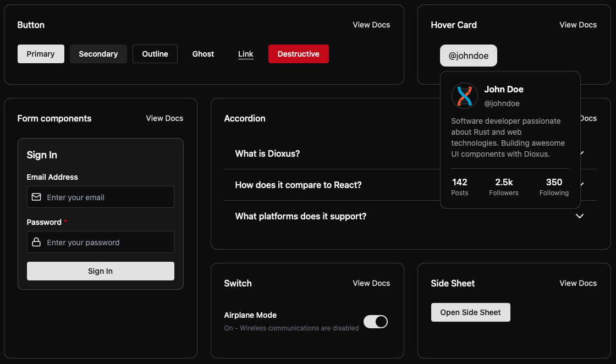The image size is (616, 364).
Task: Expand the 'What is Dioxus?' accordion item
Action: click(x=410, y=153)
